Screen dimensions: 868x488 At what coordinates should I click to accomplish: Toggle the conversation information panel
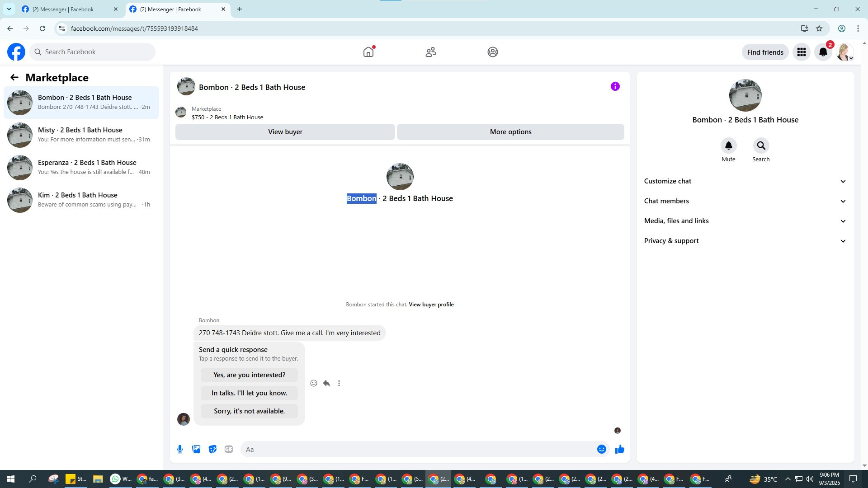click(615, 86)
